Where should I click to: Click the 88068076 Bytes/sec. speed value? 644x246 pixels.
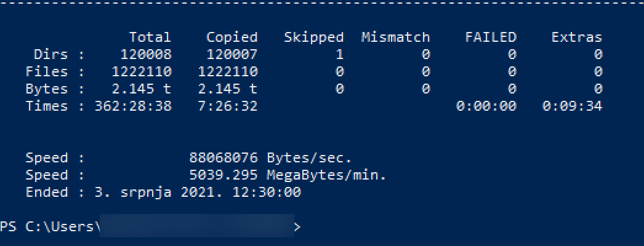click(x=271, y=158)
